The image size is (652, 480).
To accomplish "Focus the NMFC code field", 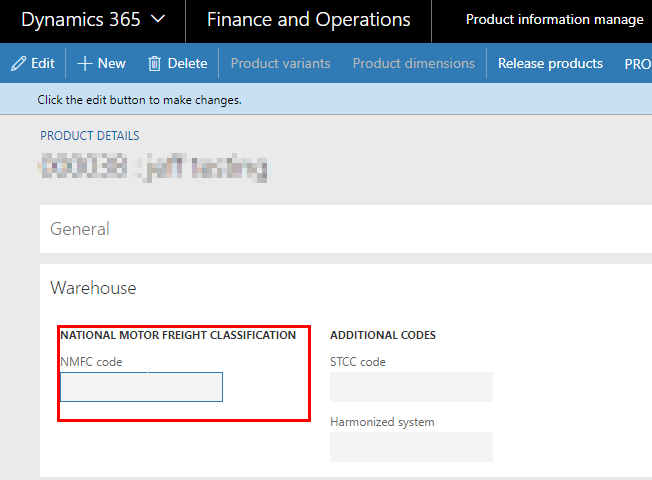I will tap(141, 387).
